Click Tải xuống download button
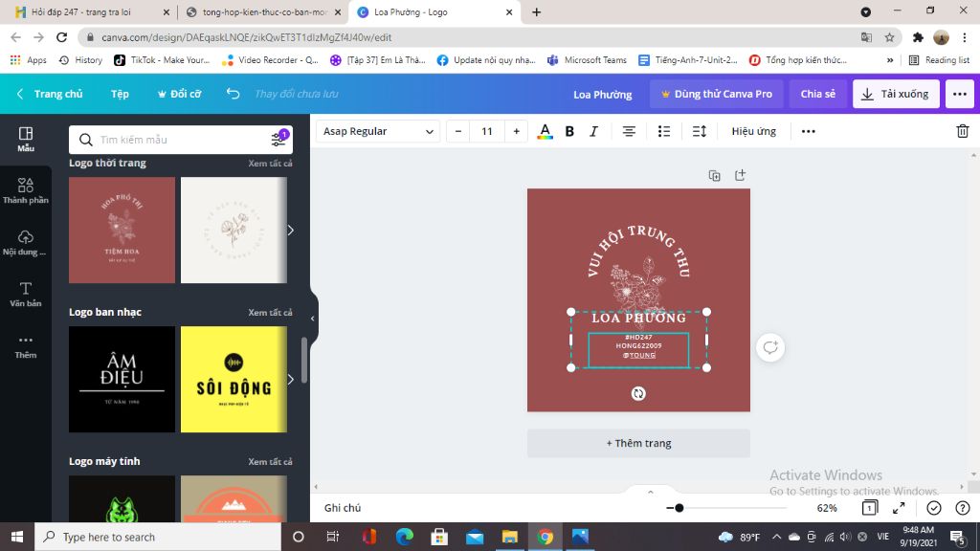Screen dimensions: 980x551 coord(896,94)
